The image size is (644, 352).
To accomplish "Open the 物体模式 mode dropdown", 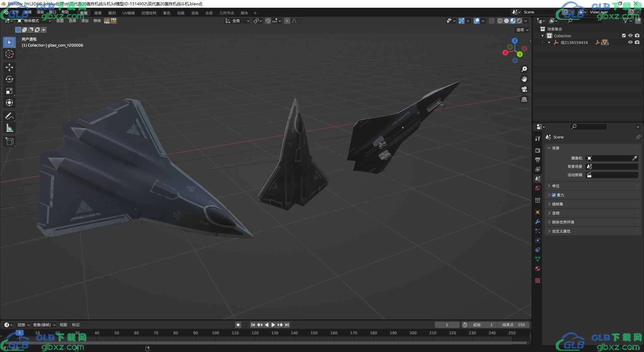I will click(x=34, y=21).
